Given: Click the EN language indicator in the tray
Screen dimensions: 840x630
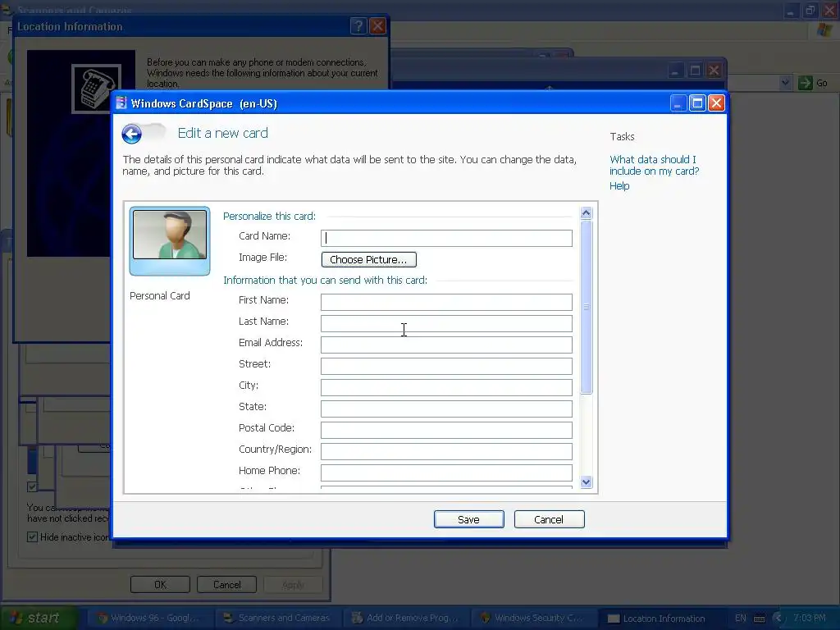Looking at the screenshot, I should coord(741,618).
